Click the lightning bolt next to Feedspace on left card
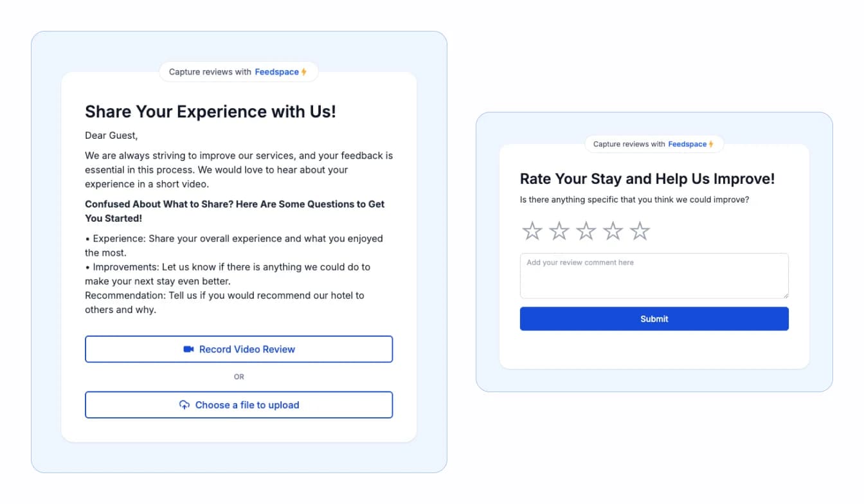 tap(302, 71)
